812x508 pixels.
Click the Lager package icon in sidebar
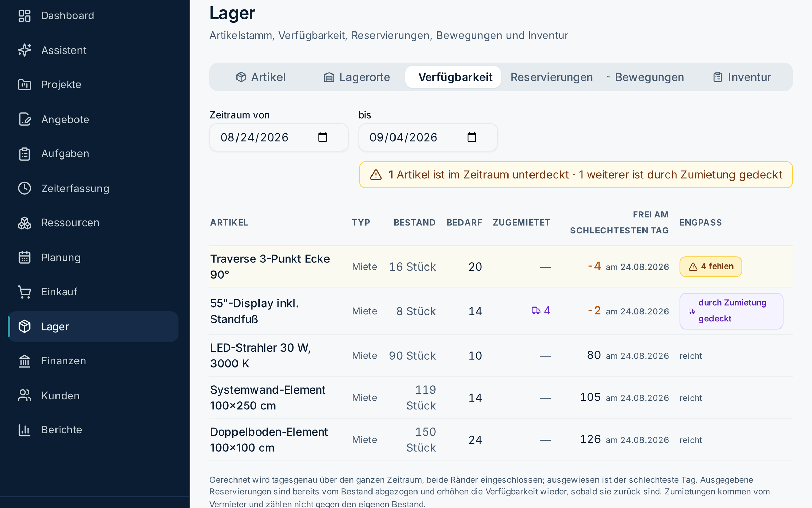[x=24, y=326]
